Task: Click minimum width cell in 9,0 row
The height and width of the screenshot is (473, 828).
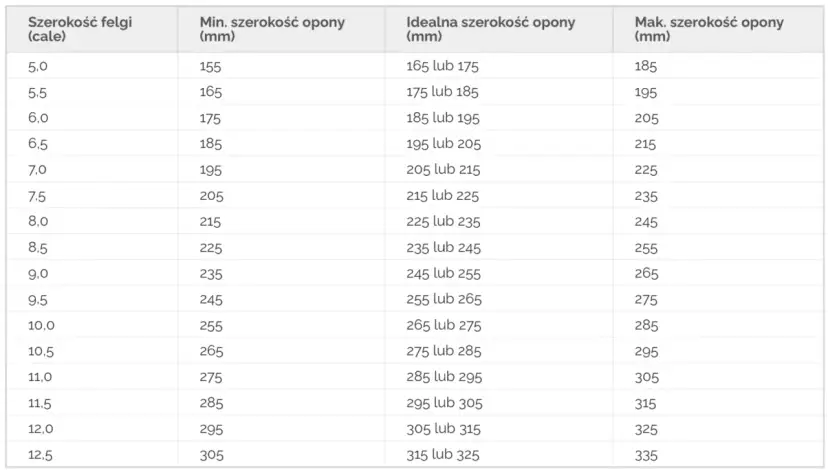Action: click(x=211, y=273)
